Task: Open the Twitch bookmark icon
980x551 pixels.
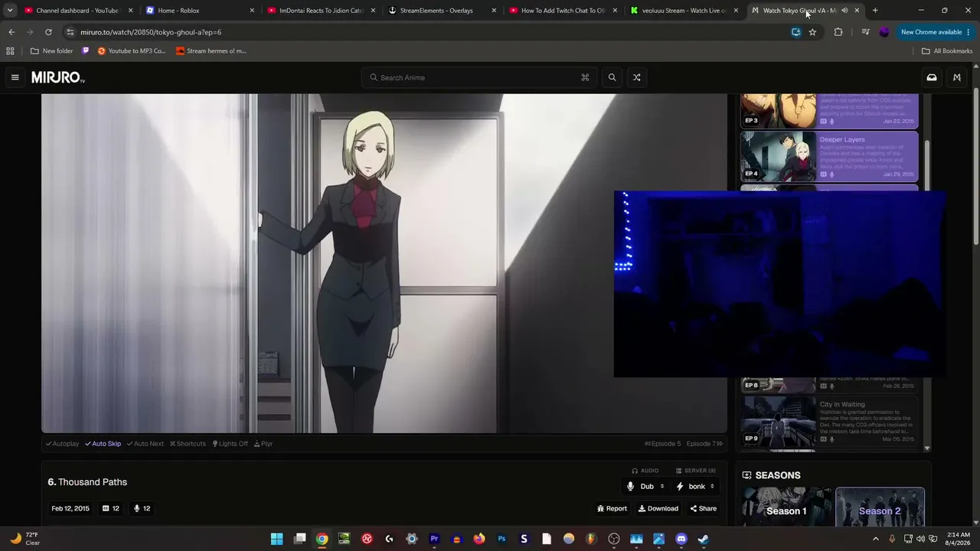Action: [86, 51]
